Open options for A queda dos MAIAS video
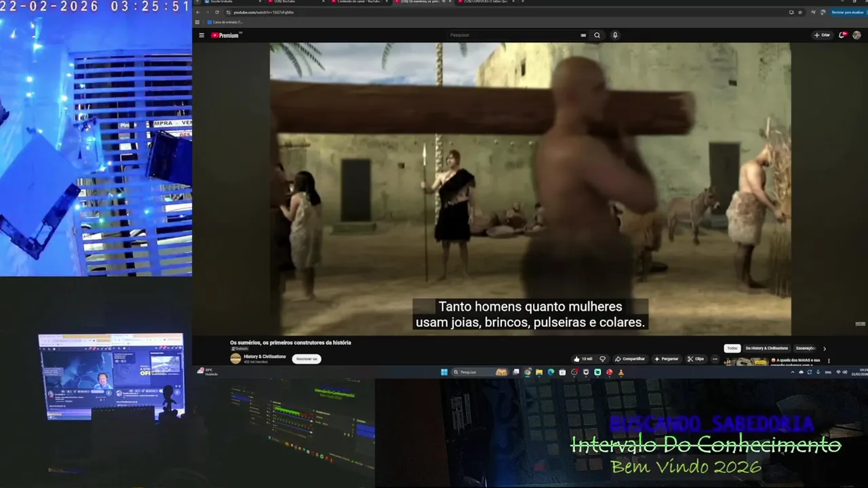Screen dimensions: 868x488 point(829,361)
